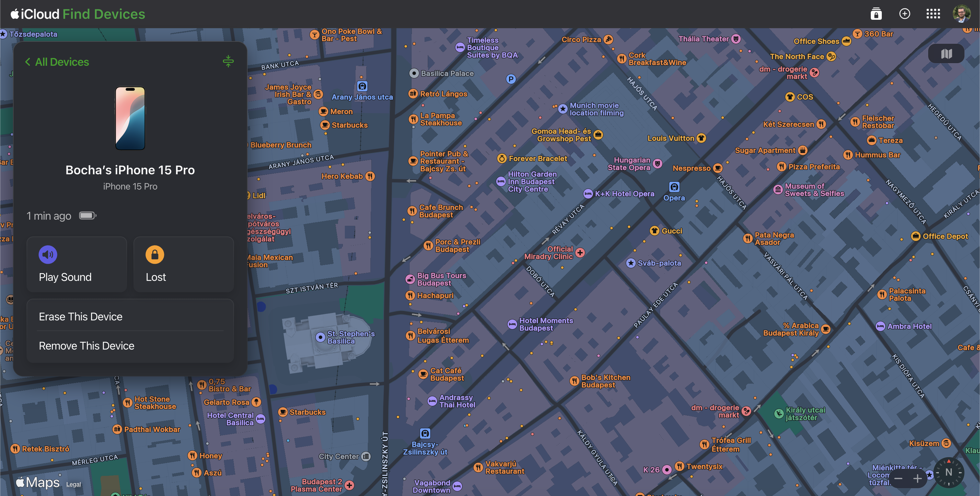Click the compass north indicator
980x496 pixels.
point(949,472)
